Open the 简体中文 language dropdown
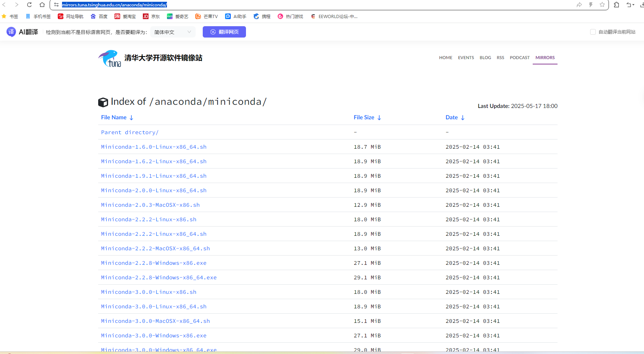 tap(173, 32)
